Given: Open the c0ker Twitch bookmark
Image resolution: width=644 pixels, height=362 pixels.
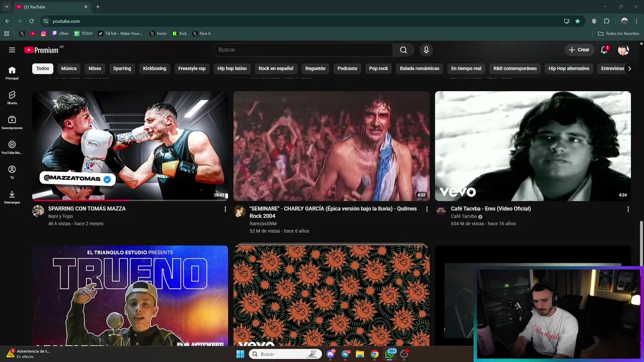Looking at the screenshot, I should pos(60,34).
